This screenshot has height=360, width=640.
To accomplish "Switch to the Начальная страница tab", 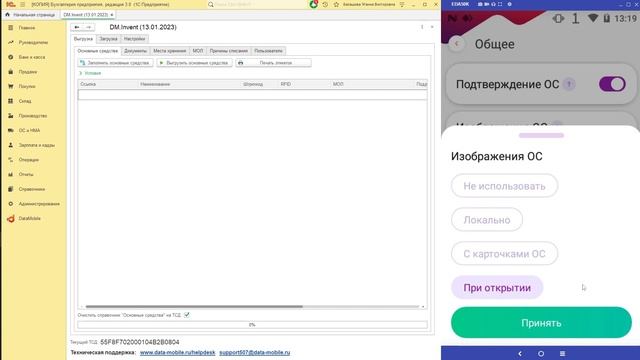I will [30, 15].
